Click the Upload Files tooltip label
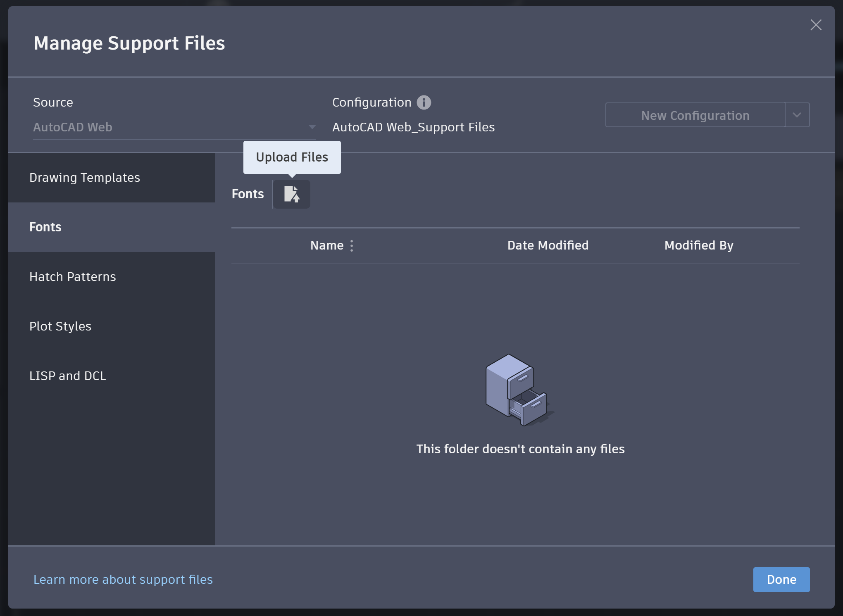This screenshot has height=616, width=843. pos(292,157)
